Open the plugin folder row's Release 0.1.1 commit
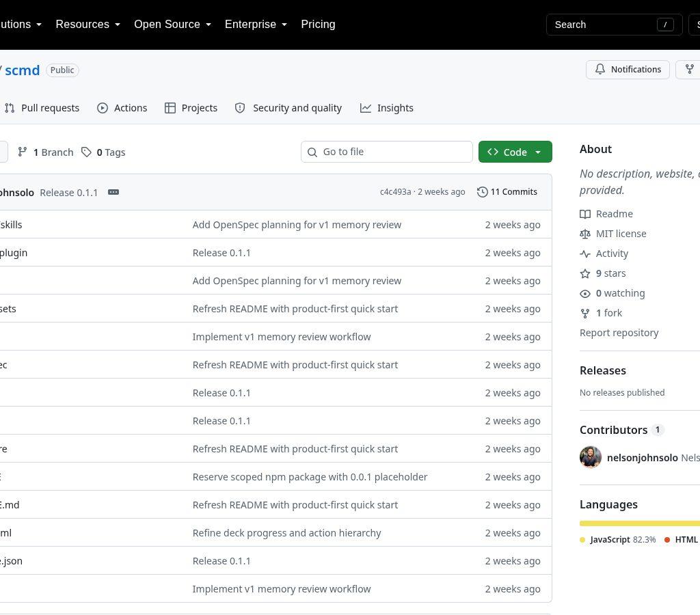The width and height of the screenshot is (700, 615). pyautogui.click(x=221, y=253)
